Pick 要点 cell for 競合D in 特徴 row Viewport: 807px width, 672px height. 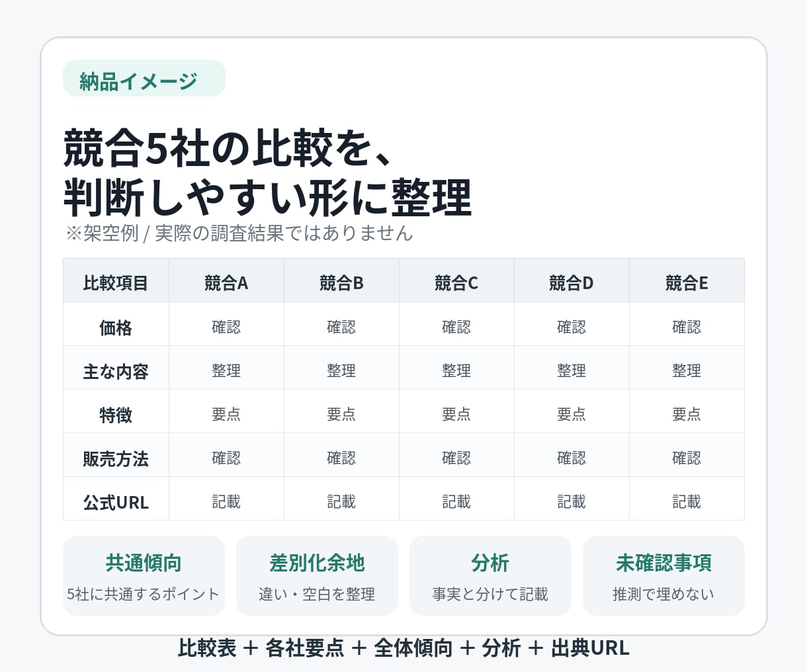click(x=572, y=411)
